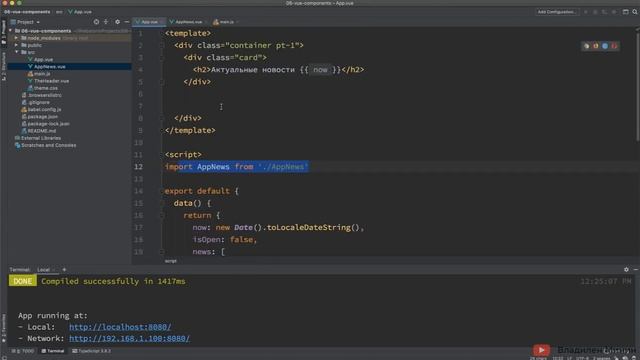This screenshot has height=360, width=640.
Task: Click the App.vue Vue icon in breadcrumb
Action: [x=70, y=12]
